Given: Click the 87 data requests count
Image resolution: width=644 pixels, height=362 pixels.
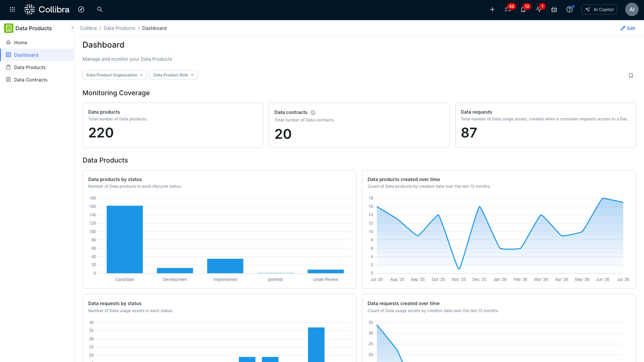Looking at the screenshot, I should 469,133.
